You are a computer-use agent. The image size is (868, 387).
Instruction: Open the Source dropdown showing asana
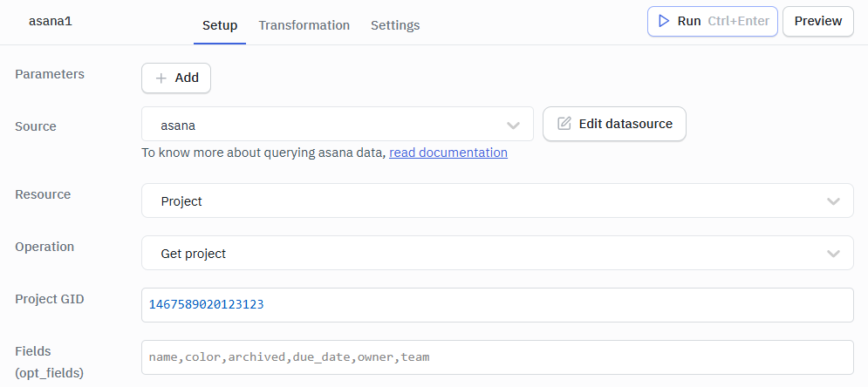point(337,125)
